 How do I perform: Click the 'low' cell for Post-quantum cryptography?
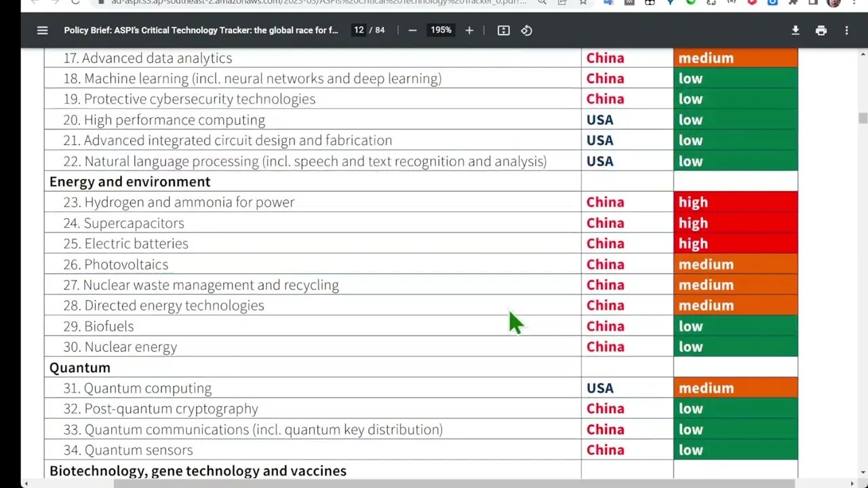[x=736, y=409]
